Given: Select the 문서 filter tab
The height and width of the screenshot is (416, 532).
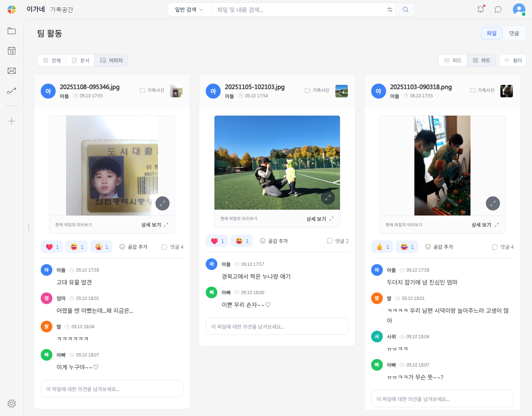Looking at the screenshot, I should 80,60.
